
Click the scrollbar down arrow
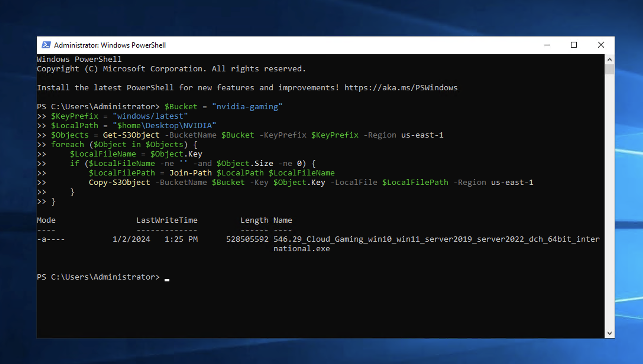pyautogui.click(x=609, y=333)
